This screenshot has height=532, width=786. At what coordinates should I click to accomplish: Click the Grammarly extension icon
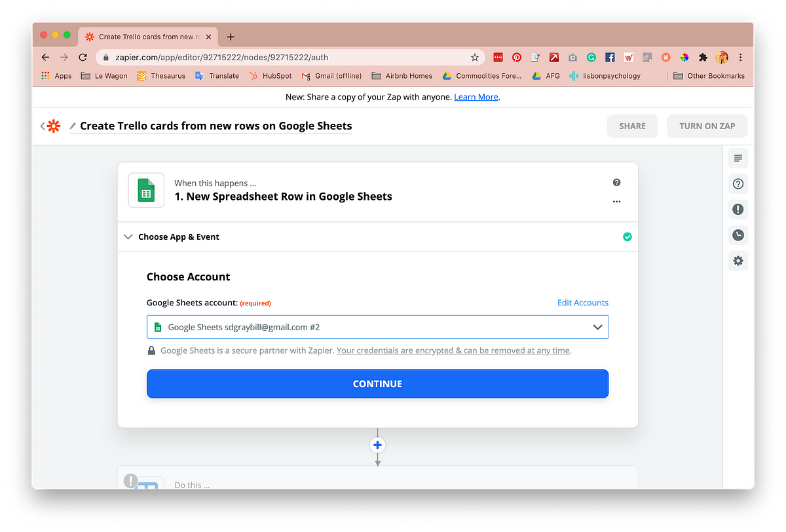click(x=591, y=57)
